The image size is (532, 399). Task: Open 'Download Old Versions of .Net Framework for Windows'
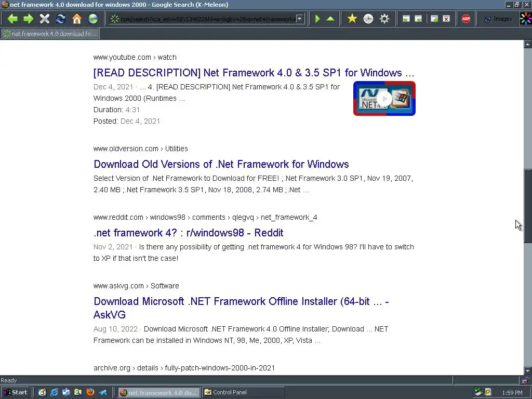[221, 164]
